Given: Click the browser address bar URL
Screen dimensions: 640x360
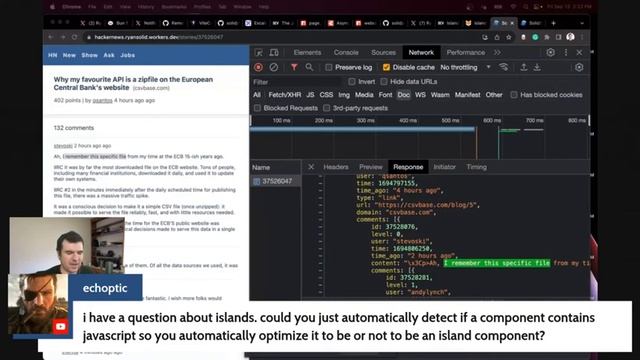Looking at the screenshot, I should coord(158,37).
